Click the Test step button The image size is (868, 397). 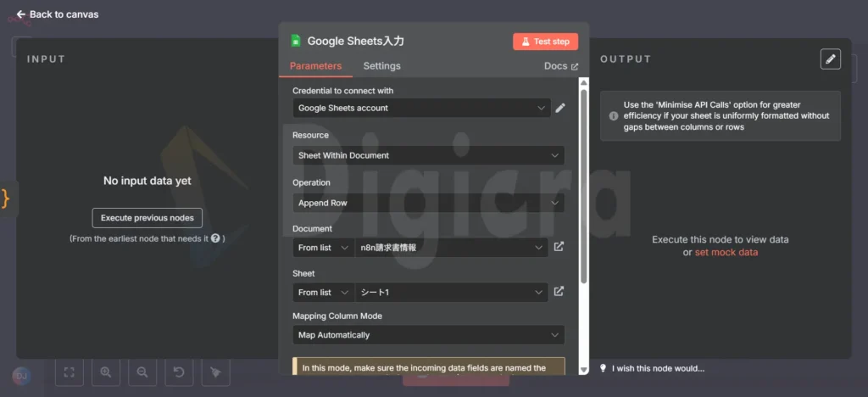(545, 42)
